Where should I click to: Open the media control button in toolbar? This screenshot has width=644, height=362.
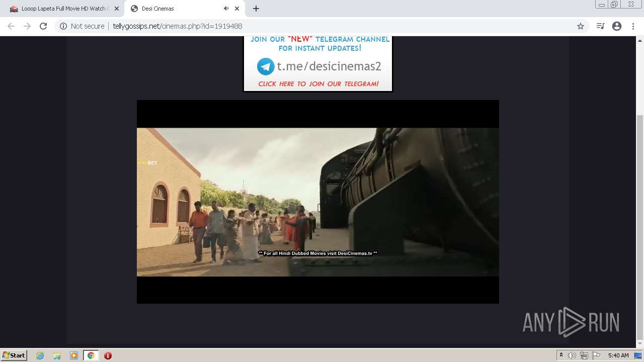click(x=600, y=26)
